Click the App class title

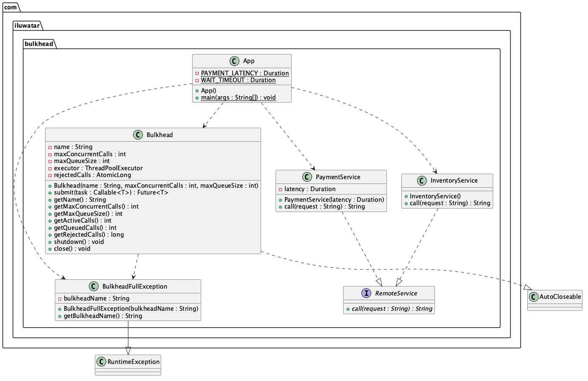[x=249, y=61]
